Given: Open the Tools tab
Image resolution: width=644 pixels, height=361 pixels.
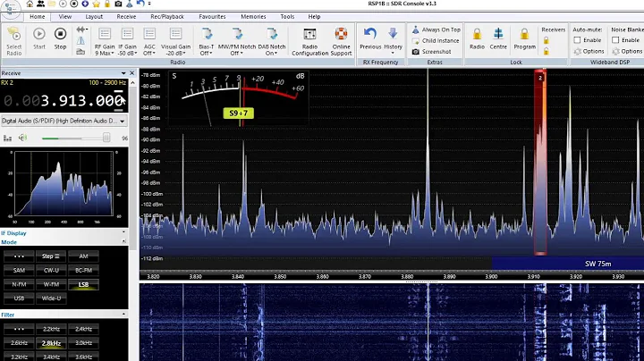Looking at the screenshot, I should pos(287,17).
